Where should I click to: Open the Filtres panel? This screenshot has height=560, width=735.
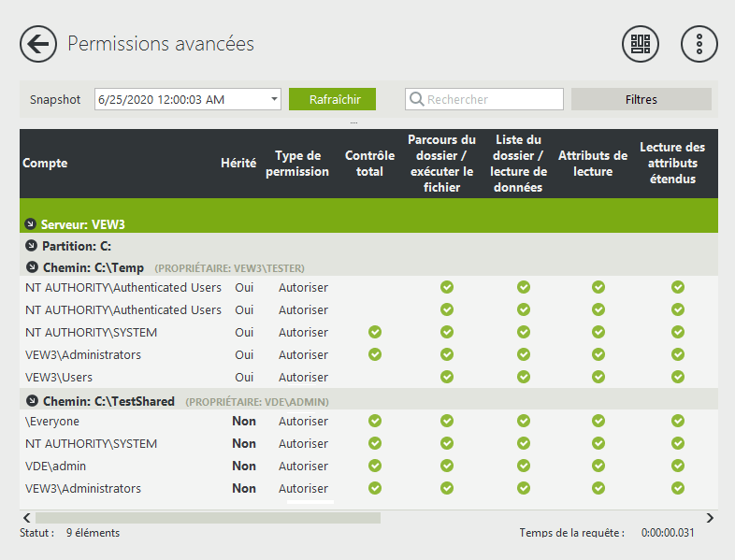[641, 99]
